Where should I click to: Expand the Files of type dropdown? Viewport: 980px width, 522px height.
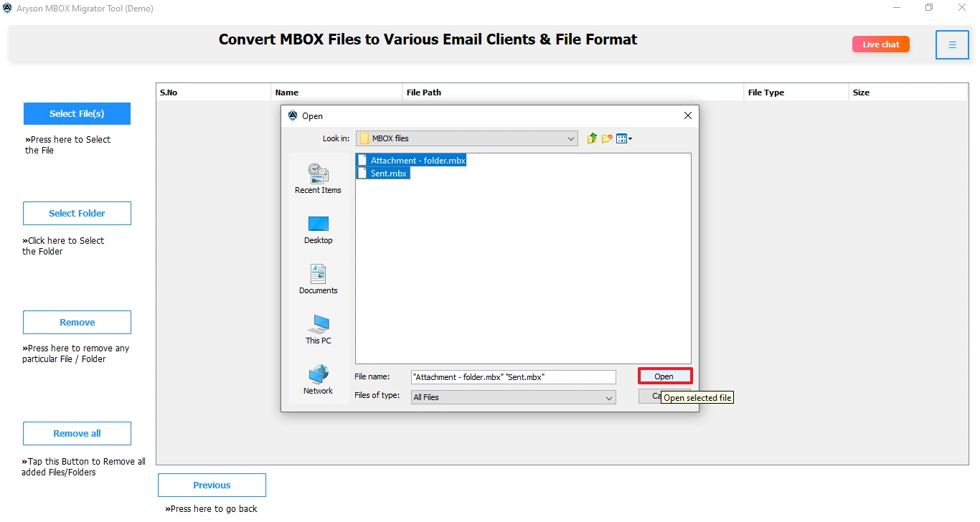tap(609, 397)
